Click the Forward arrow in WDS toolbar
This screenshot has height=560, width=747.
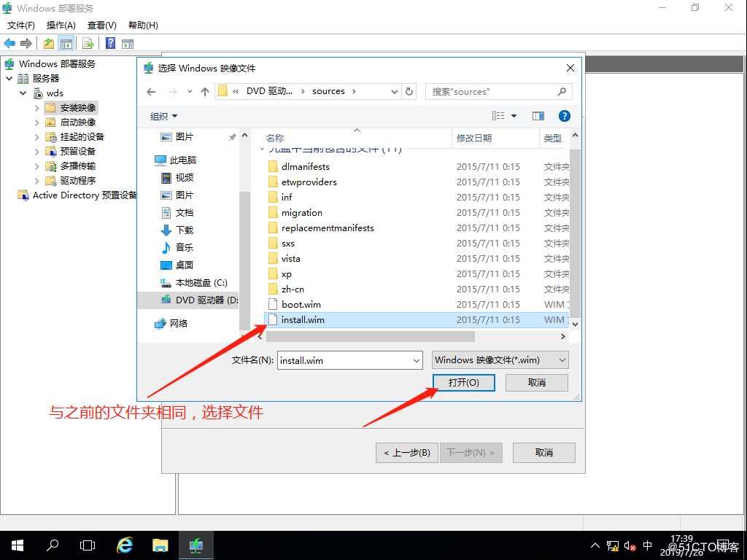pos(26,43)
